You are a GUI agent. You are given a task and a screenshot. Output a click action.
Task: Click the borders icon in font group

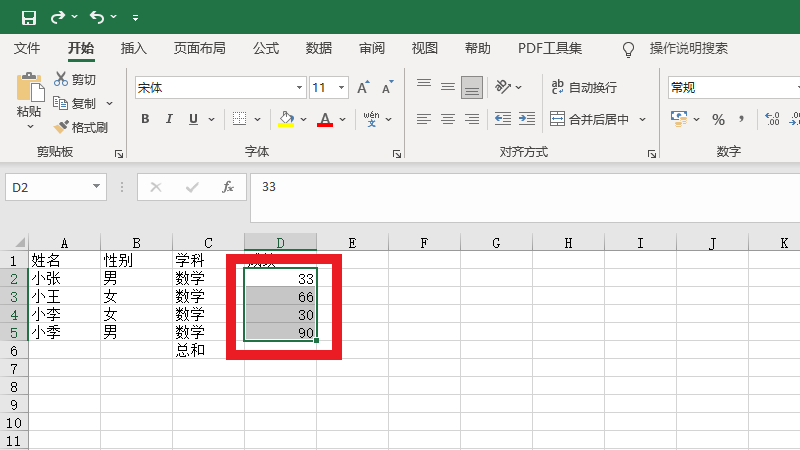tap(239, 119)
